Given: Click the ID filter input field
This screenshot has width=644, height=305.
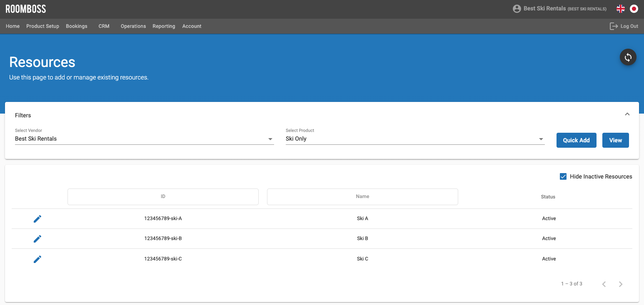Looking at the screenshot, I should coord(163,197).
